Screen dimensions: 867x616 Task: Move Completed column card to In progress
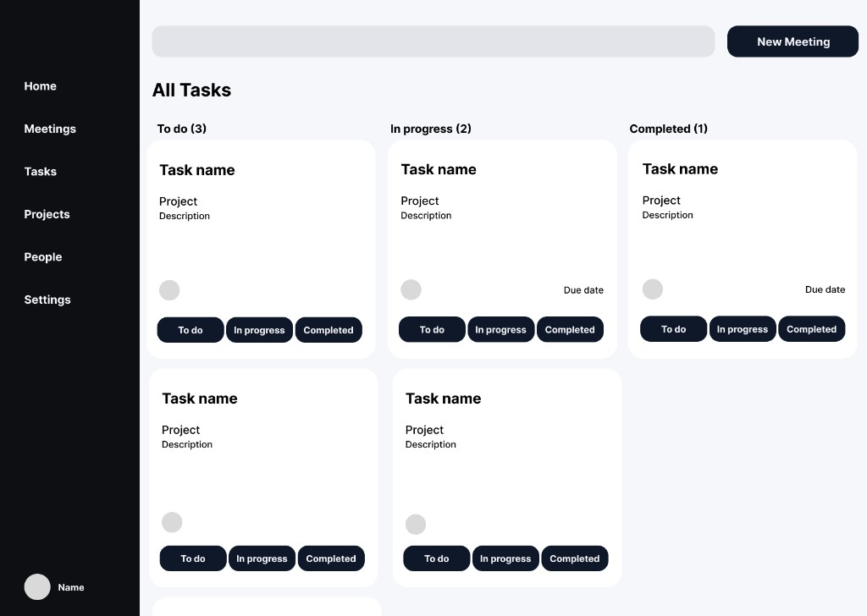[x=743, y=328]
